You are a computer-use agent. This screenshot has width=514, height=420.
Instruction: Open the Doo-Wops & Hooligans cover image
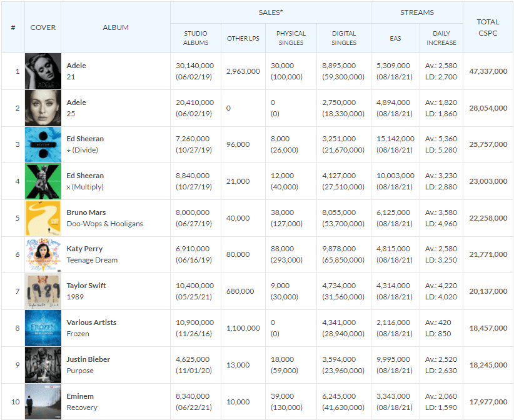43,218
